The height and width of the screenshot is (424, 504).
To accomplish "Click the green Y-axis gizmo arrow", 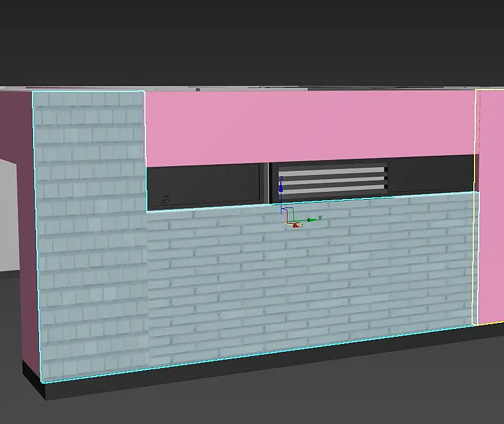I will click(311, 220).
